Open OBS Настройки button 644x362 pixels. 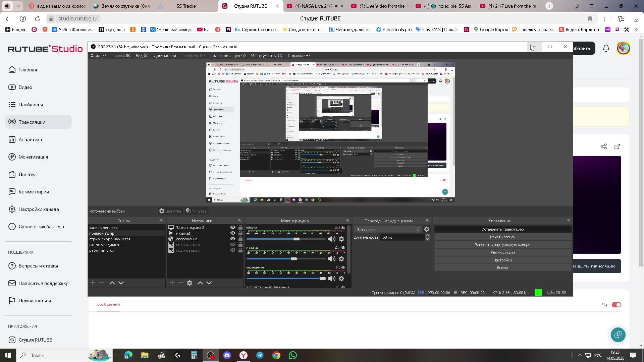[x=502, y=260]
